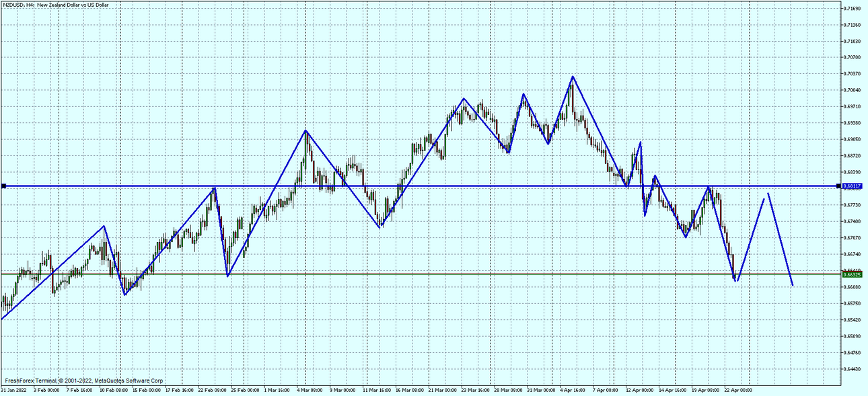Click the 0.69050 price on the scale
This screenshot has height=396, width=868.
(853, 139)
